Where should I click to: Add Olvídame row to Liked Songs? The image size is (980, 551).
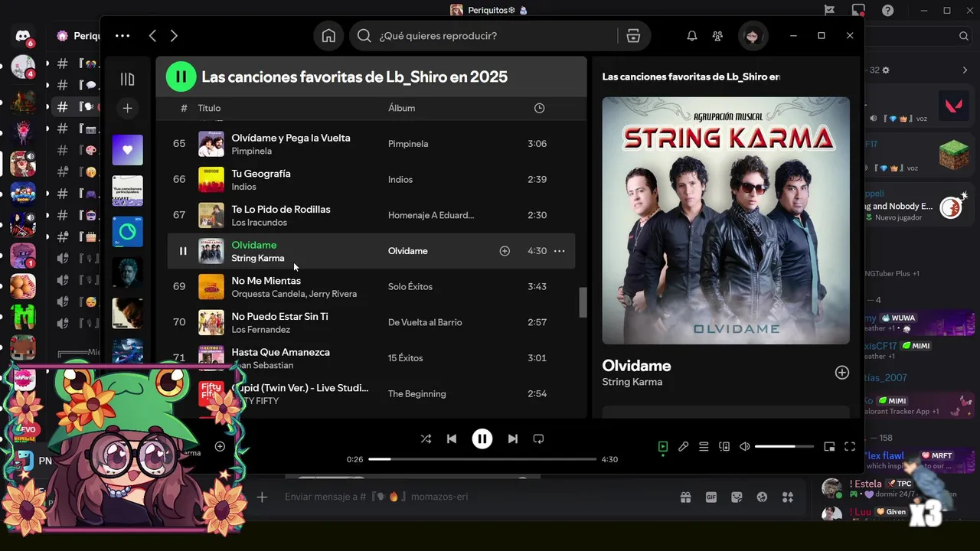(x=505, y=251)
